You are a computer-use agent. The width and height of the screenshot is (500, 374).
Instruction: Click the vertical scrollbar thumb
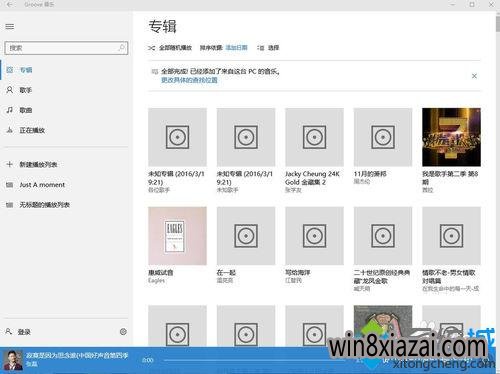click(497, 23)
